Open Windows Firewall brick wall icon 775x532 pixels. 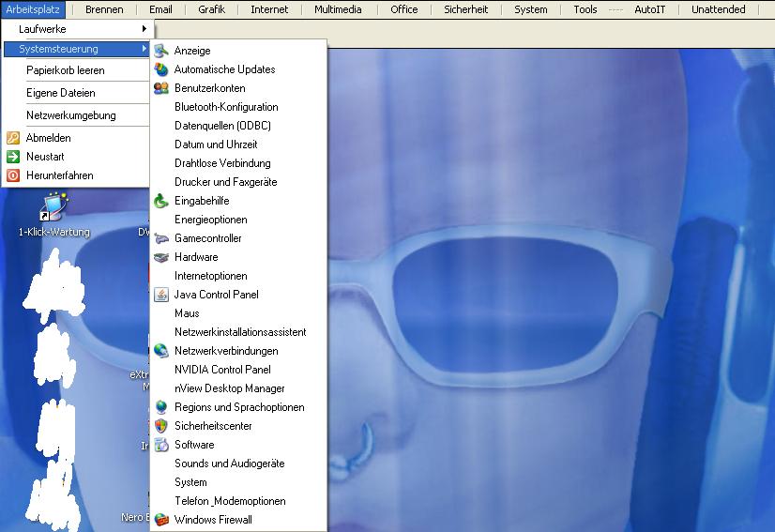coord(161,520)
